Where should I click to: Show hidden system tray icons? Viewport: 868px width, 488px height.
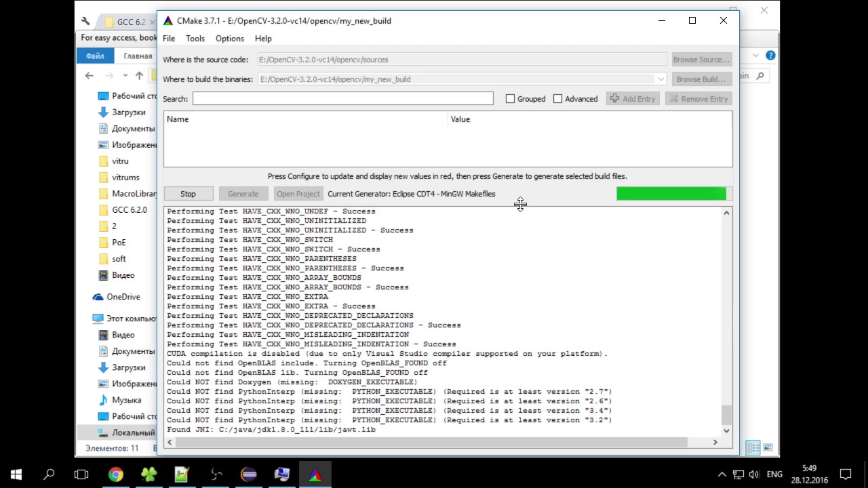pos(722,474)
